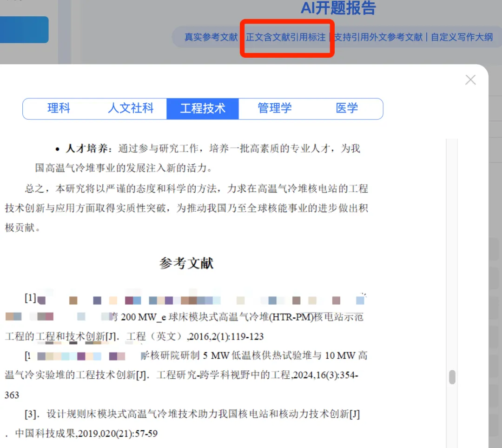The width and height of the screenshot is (502, 448).
Task: Click the AI开题报告 heading
Action: click(x=338, y=8)
